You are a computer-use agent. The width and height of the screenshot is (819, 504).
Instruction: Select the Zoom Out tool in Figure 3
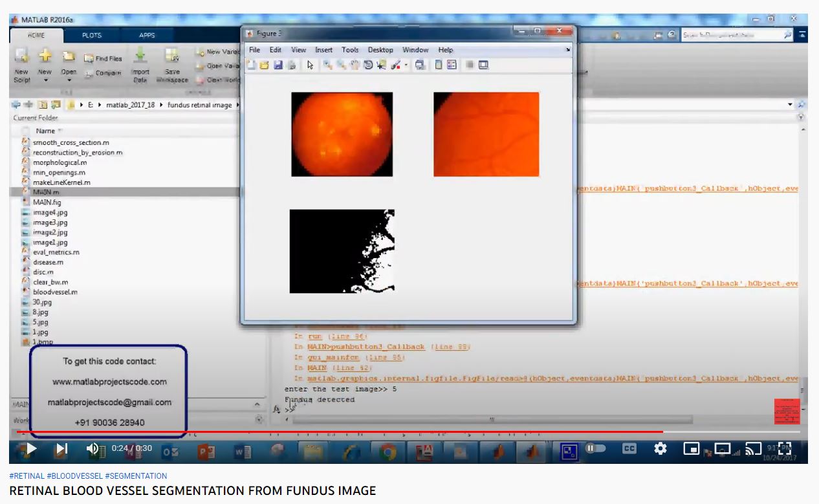coord(341,65)
